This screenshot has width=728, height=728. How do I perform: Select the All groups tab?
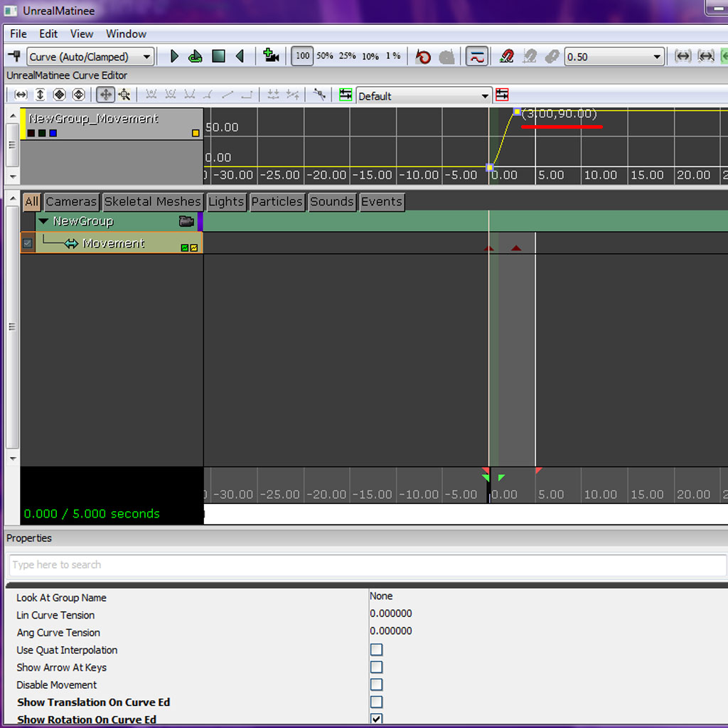tap(31, 202)
